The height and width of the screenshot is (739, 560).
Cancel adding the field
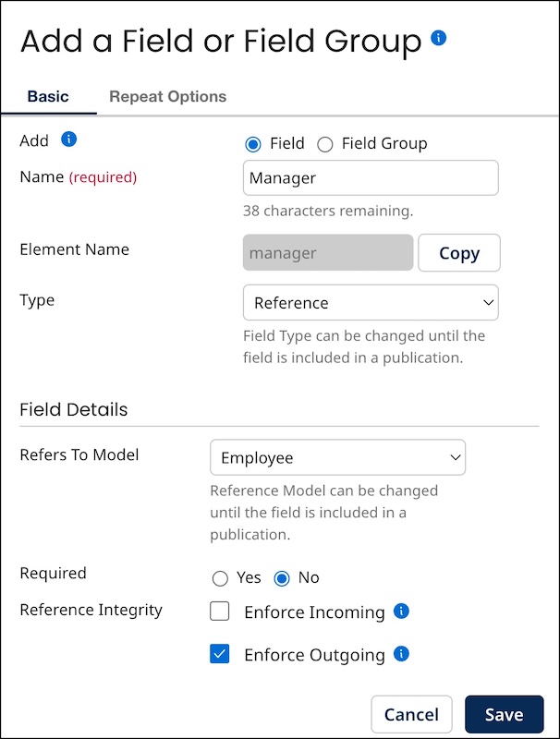point(411,714)
